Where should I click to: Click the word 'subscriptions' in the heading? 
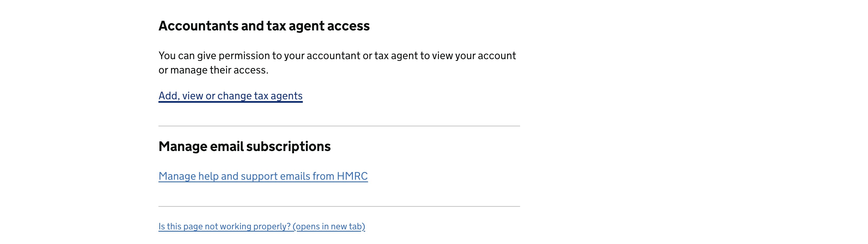point(288,146)
